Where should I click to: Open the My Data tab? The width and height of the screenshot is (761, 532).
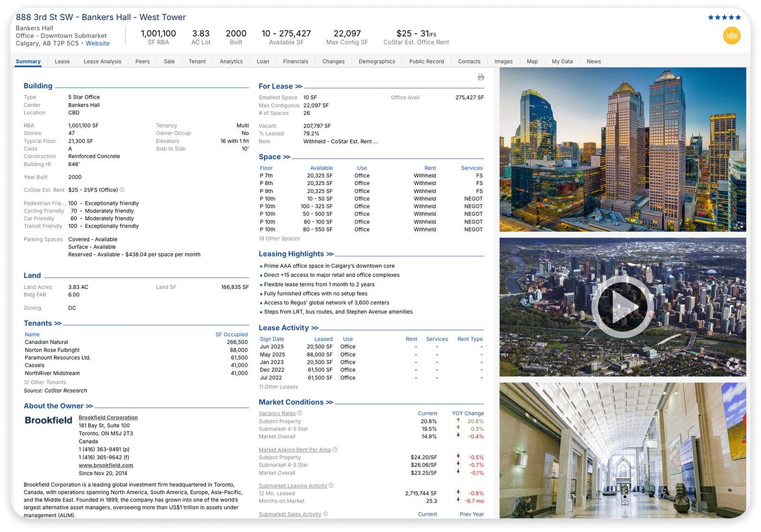562,62
